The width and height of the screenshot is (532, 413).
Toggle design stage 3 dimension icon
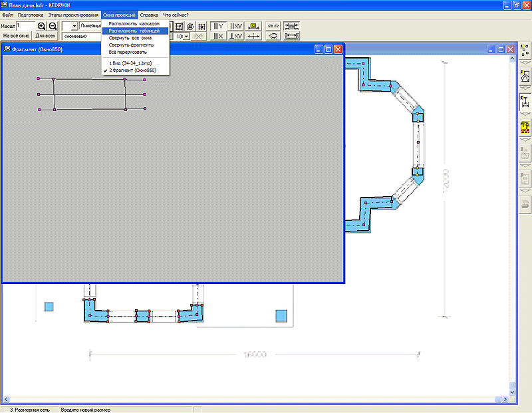pyautogui.click(x=525, y=102)
